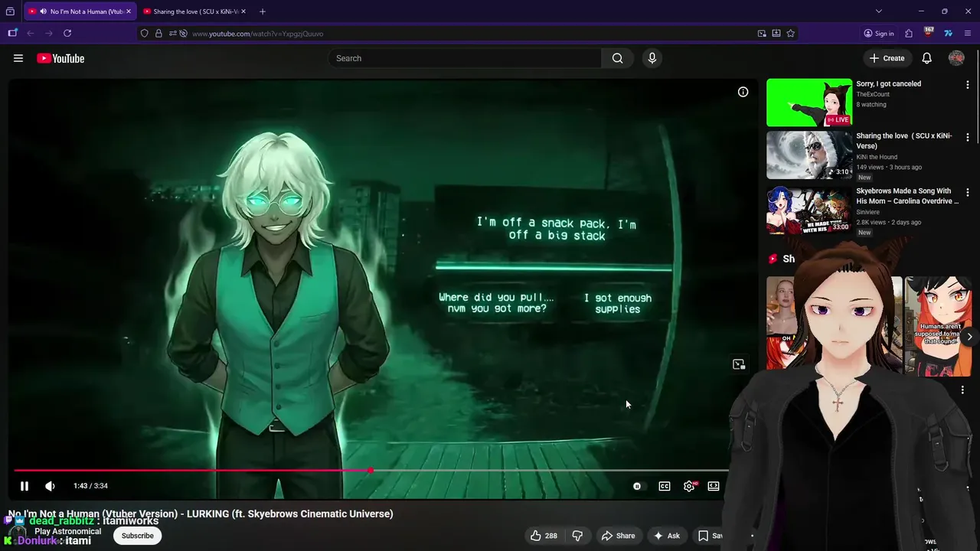Open YouTube notifications bell
The image size is (980, 551).
coord(926,58)
